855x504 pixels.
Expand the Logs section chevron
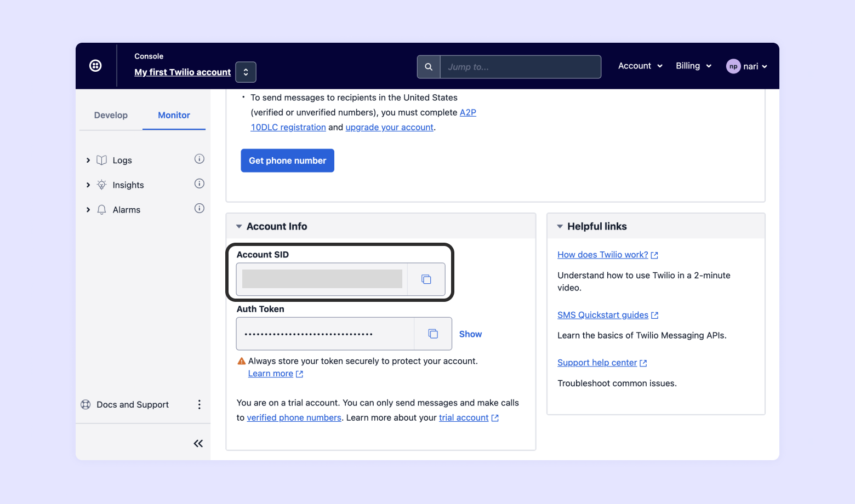88,161
